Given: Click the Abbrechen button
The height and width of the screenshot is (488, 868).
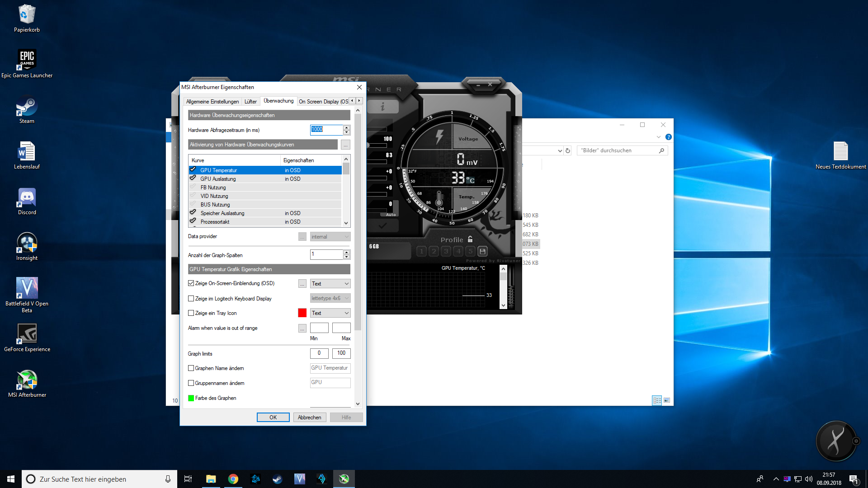Looking at the screenshot, I should point(309,418).
